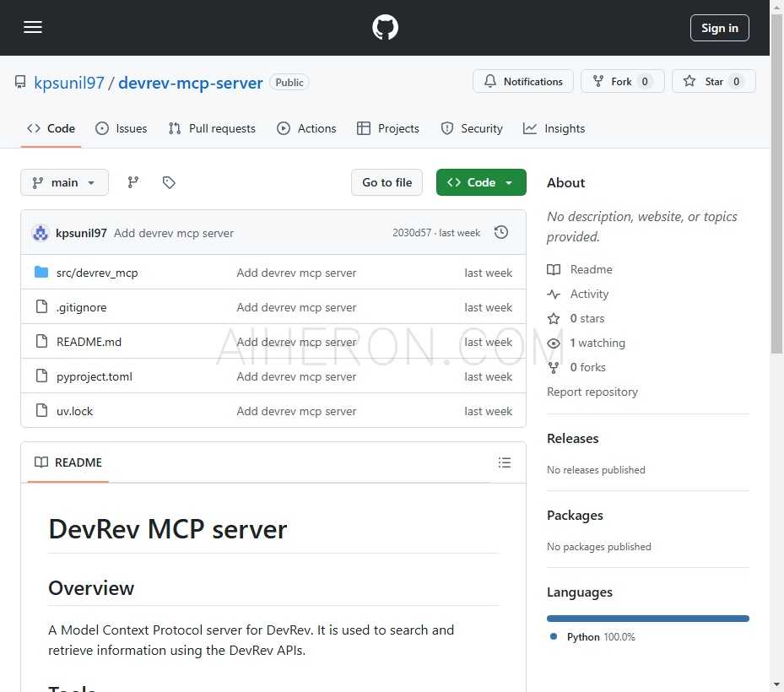View repository tags icon
The image size is (784, 692).
pyautogui.click(x=169, y=182)
